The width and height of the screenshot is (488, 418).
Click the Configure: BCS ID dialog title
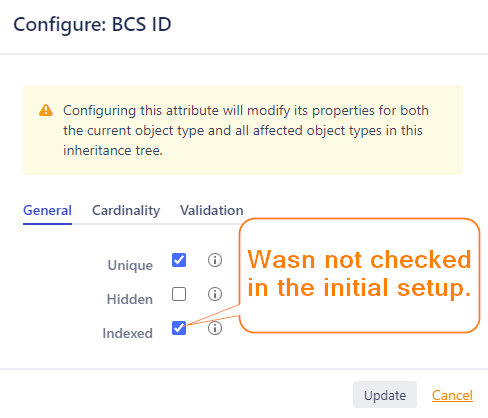click(92, 24)
